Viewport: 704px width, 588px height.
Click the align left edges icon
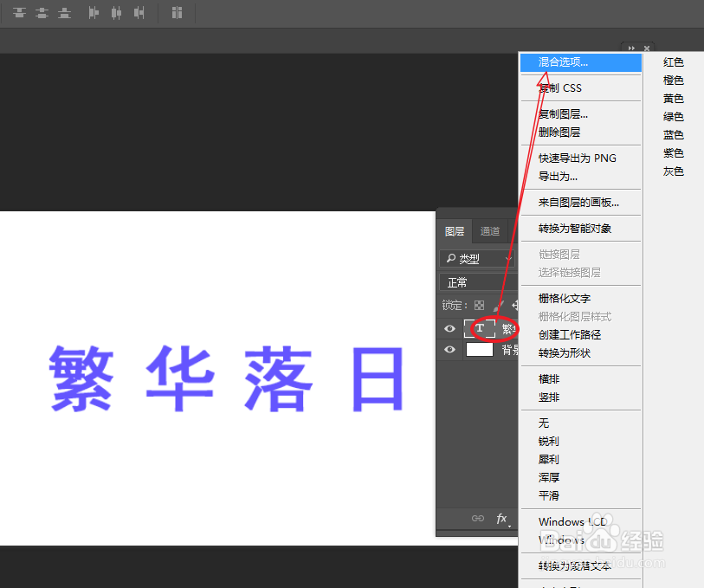click(x=93, y=13)
